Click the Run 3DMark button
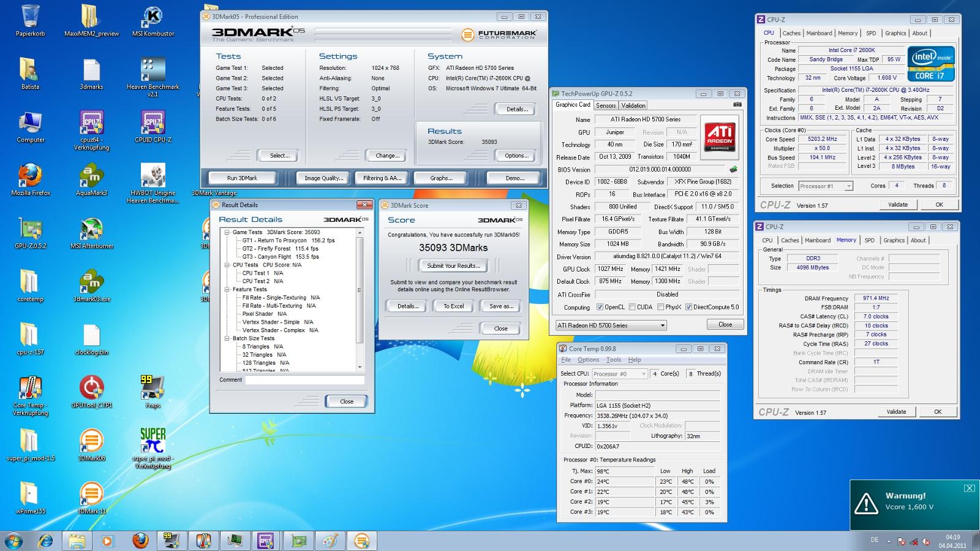This screenshot has width=980, height=551. (x=242, y=178)
